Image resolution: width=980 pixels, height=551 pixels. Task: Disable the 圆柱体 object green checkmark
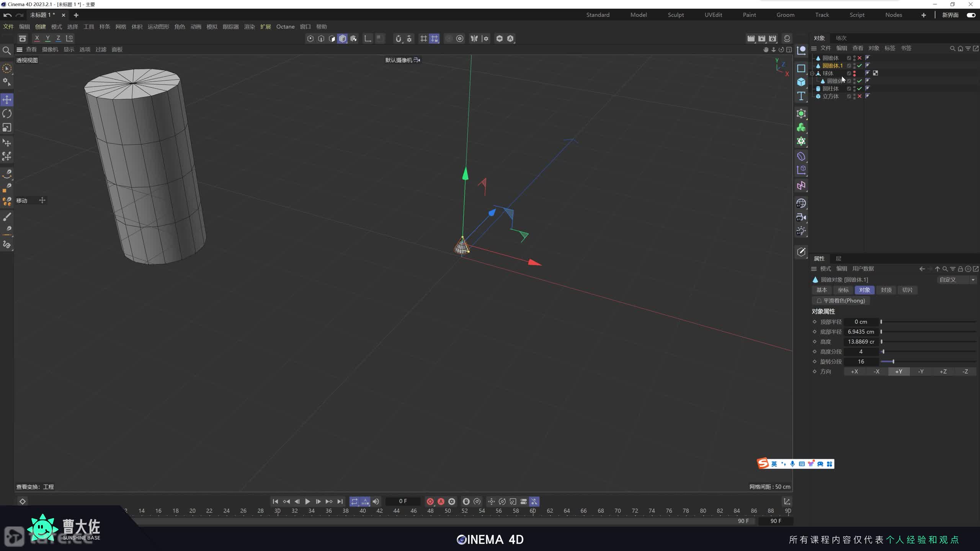point(860,88)
